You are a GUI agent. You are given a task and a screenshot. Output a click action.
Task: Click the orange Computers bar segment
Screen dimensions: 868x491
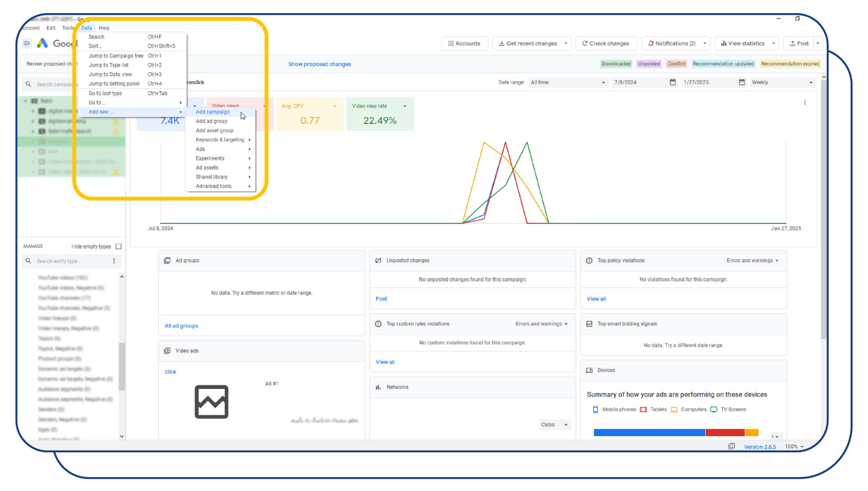pos(751,432)
